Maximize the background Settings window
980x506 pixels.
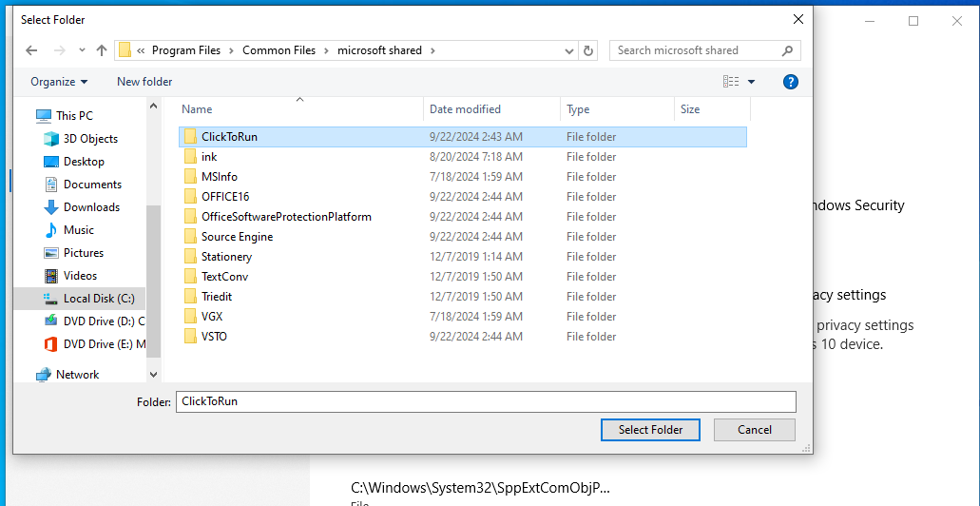[x=913, y=21]
